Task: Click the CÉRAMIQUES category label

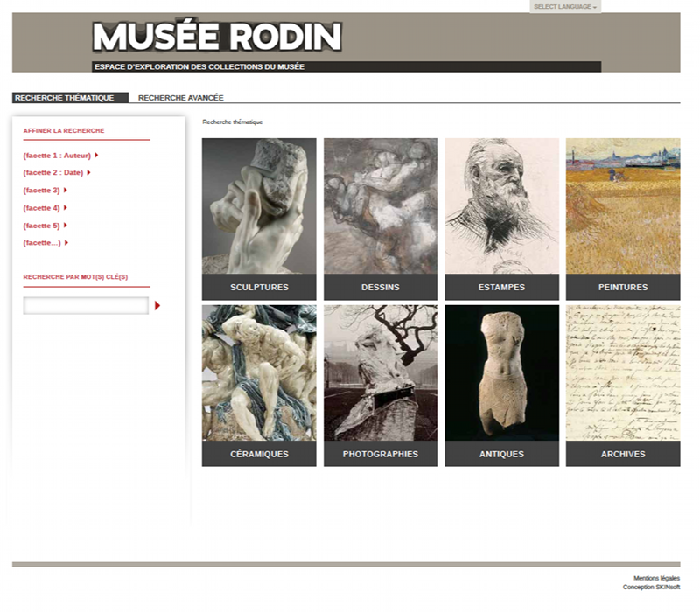Action: click(259, 454)
